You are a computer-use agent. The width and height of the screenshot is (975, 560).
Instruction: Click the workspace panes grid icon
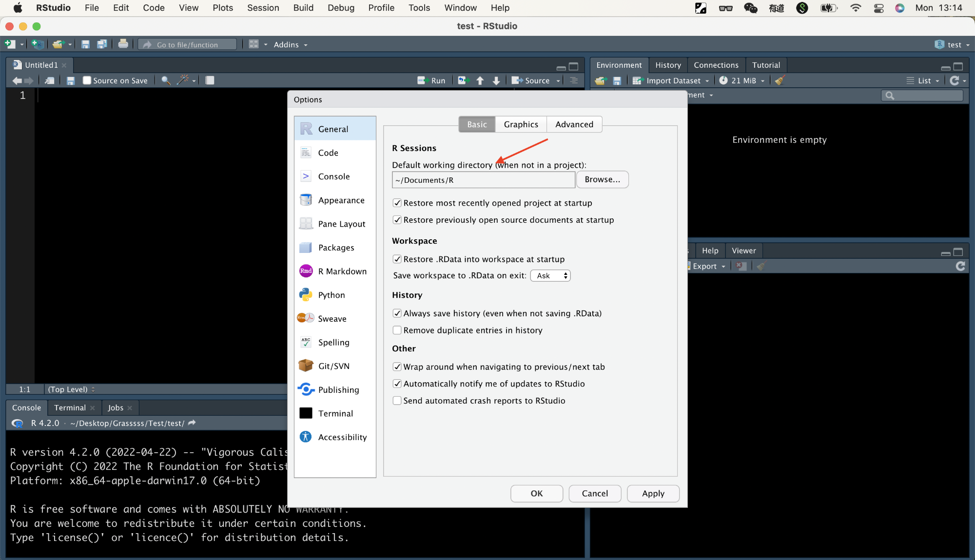[x=253, y=44]
